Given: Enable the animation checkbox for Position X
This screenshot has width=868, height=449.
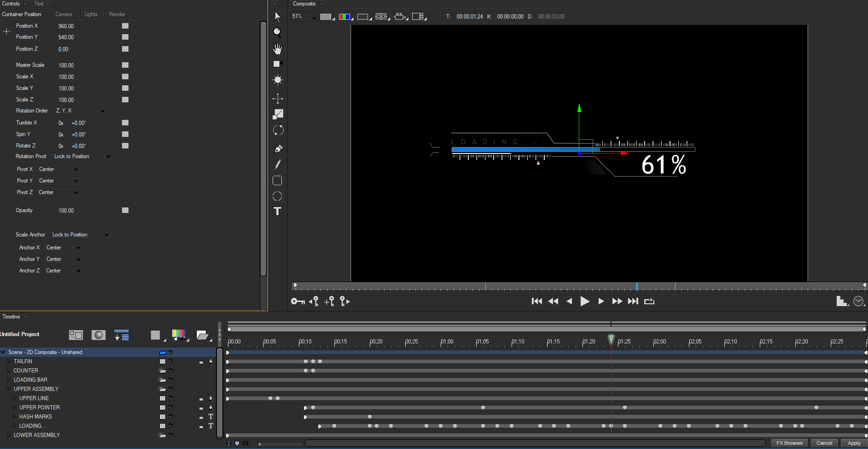Looking at the screenshot, I should 125,26.
